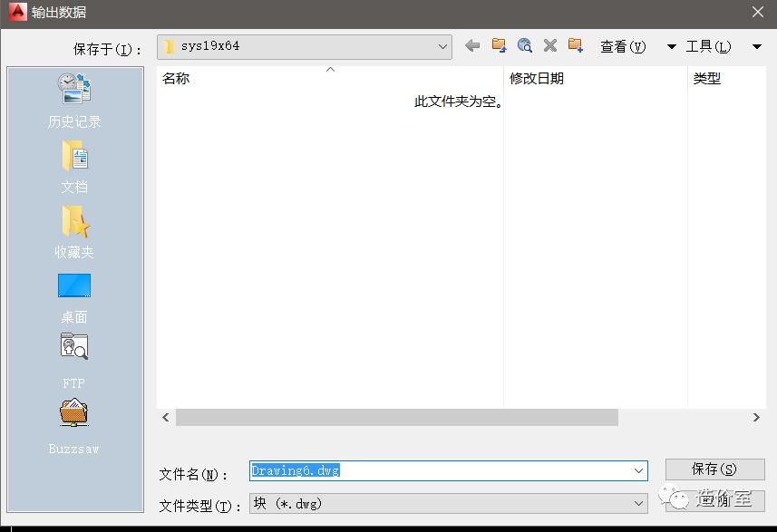Click the Delete (X) toolbar icon
This screenshot has height=532, width=777.
point(549,45)
